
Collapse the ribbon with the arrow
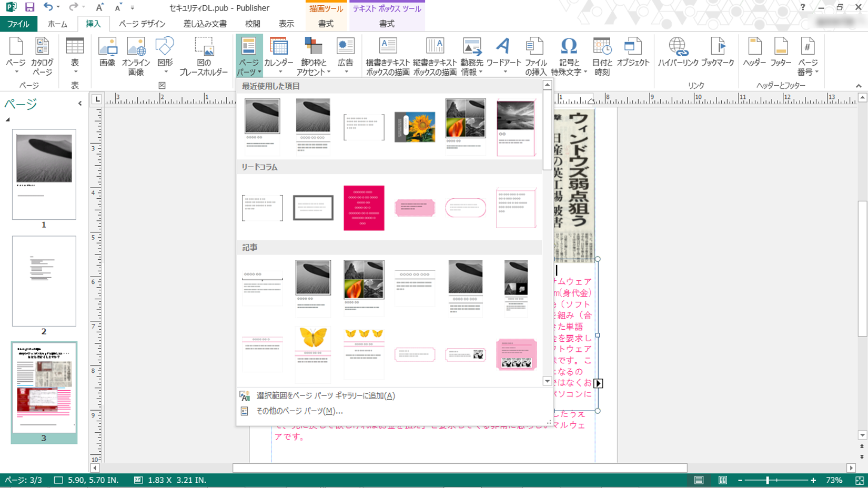[x=859, y=86]
